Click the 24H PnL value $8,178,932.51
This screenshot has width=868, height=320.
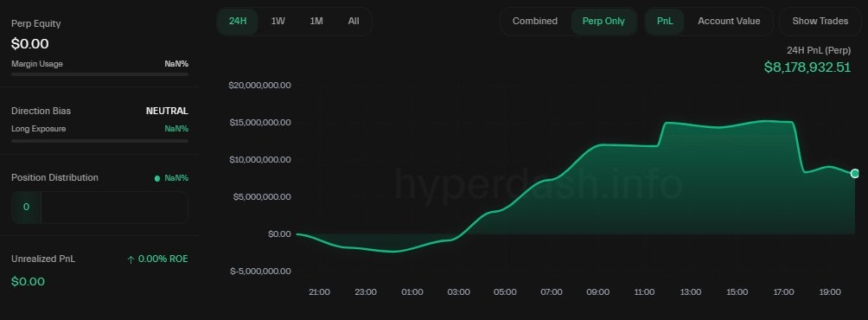click(807, 67)
